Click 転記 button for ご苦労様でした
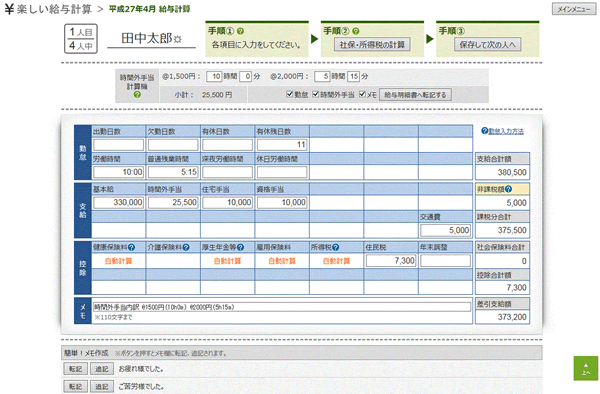This screenshot has width=600, height=394. (75, 387)
